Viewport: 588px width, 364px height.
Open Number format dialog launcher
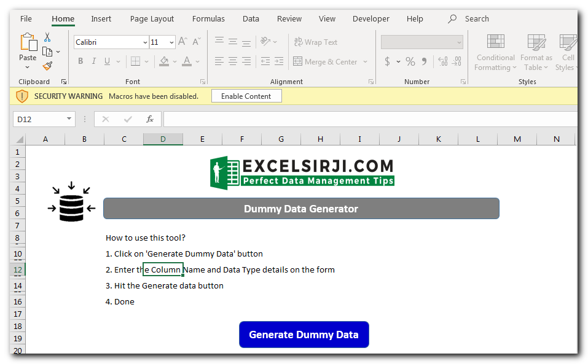point(463,81)
